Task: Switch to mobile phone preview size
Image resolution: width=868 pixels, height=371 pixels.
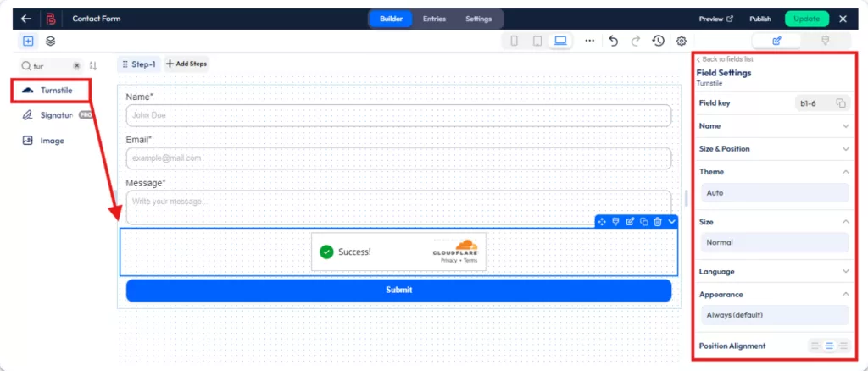Action: coord(515,41)
